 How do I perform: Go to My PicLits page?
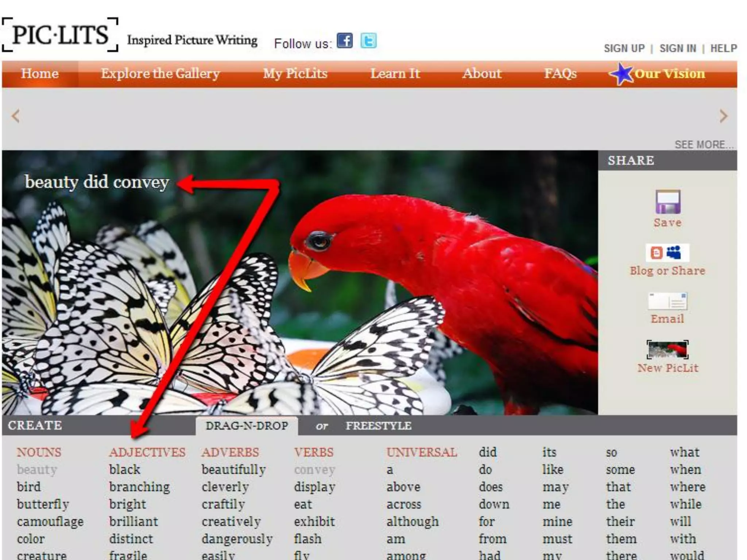295,74
